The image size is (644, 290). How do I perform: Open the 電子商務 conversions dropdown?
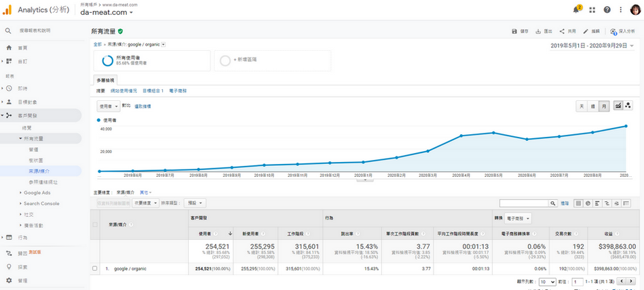pyautogui.click(x=518, y=219)
